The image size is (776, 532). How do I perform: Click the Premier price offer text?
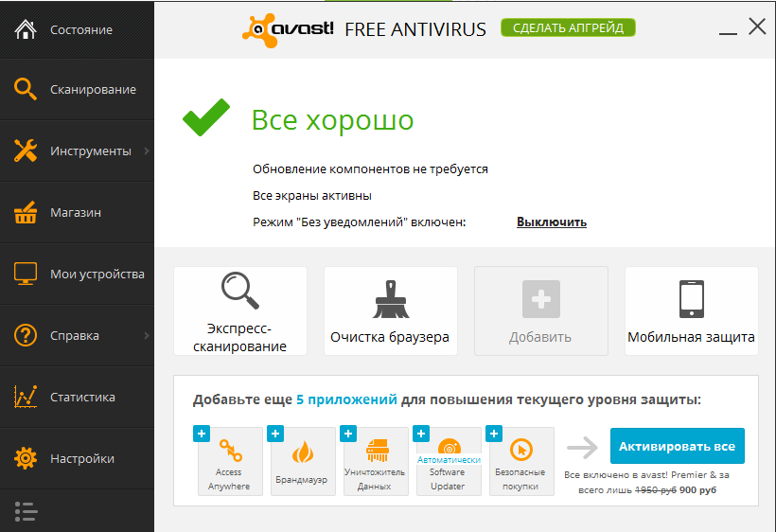(647, 483)
